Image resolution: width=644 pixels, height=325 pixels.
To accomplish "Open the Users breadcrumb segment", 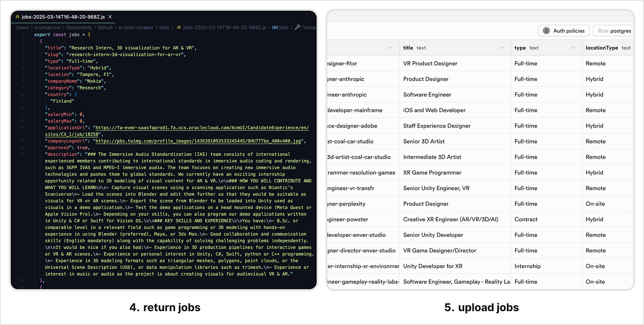I will [22, 27].
